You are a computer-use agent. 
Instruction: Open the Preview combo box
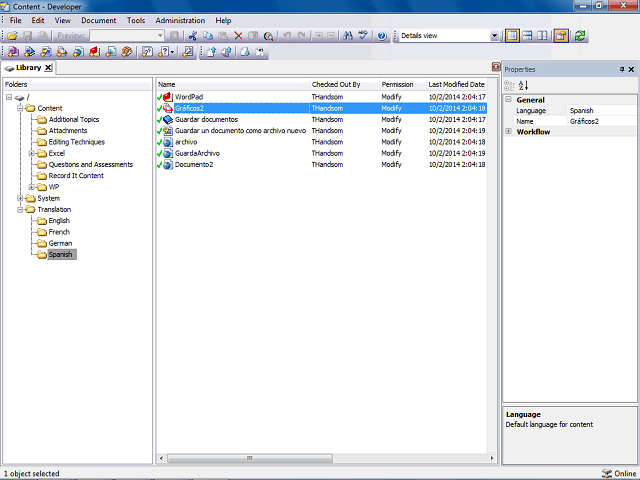pyautogui.click(x=127, y=36)
